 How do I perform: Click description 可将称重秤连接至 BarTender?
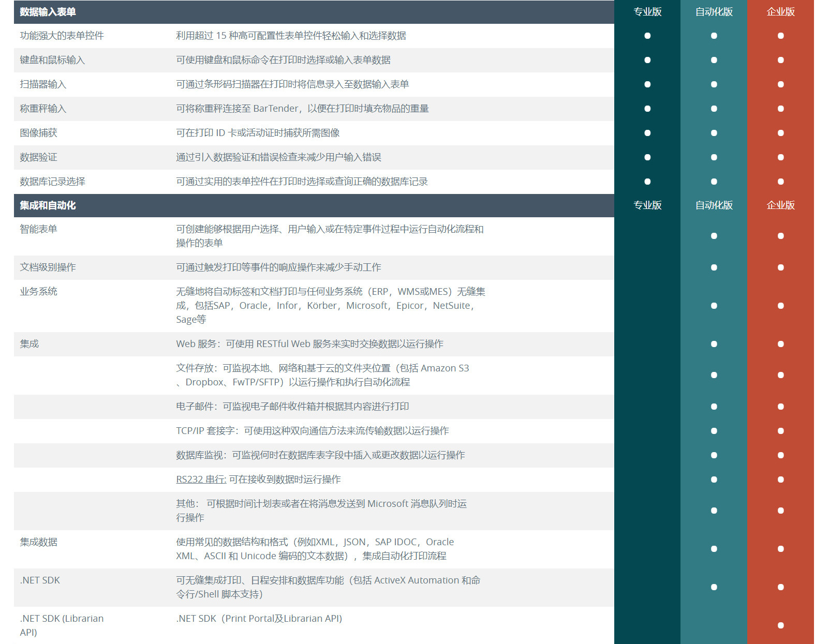click(302, 109)
